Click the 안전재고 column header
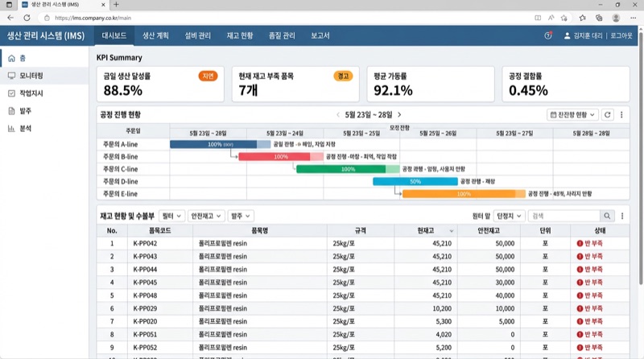 pos(489,231)
